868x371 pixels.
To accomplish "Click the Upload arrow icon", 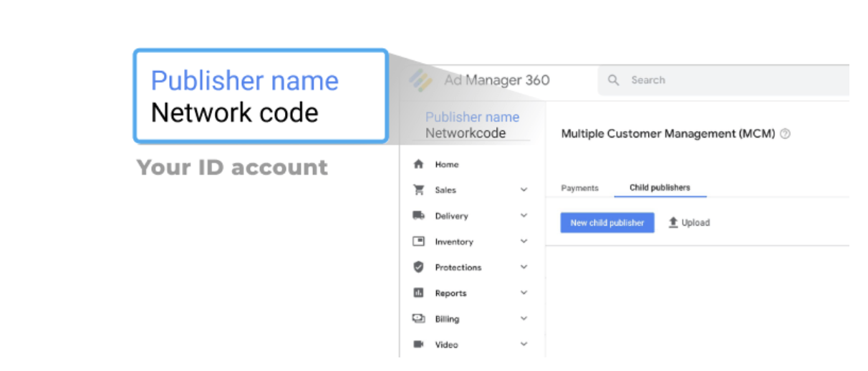I will click(673, 223).
